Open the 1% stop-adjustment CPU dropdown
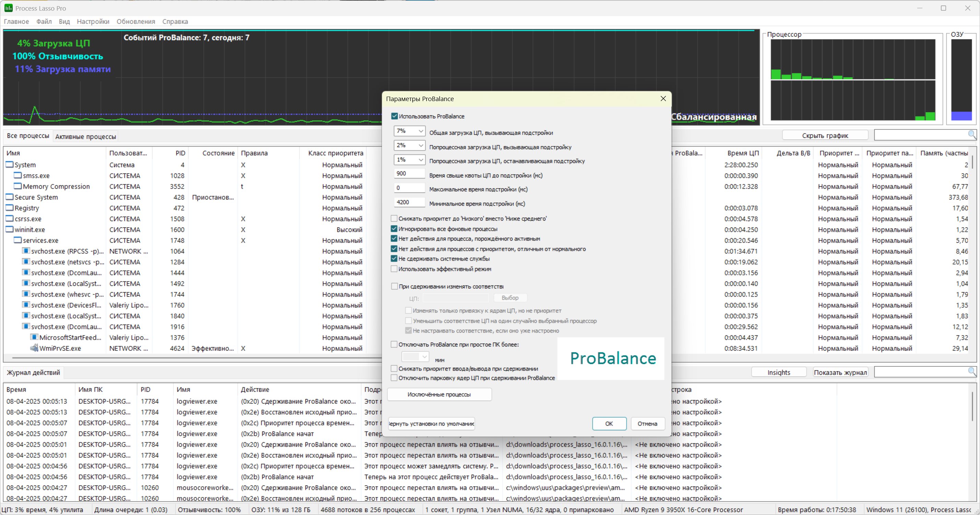This screenshot has width=980, height=515. (420, 160)
